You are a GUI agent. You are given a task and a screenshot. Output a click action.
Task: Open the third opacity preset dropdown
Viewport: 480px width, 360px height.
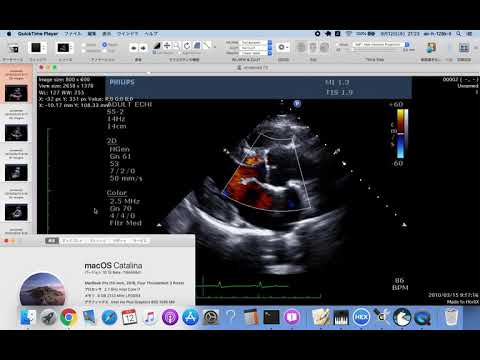pos(256,53)
